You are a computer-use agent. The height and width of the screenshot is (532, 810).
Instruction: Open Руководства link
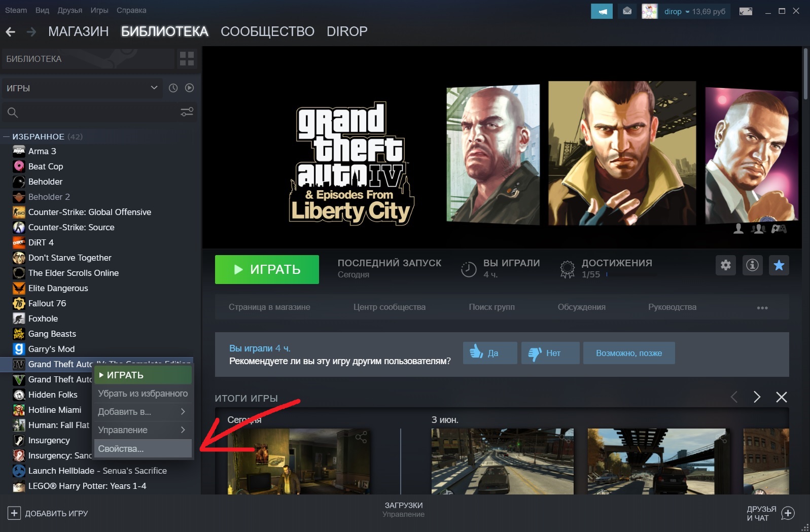(x=672, y=307)
